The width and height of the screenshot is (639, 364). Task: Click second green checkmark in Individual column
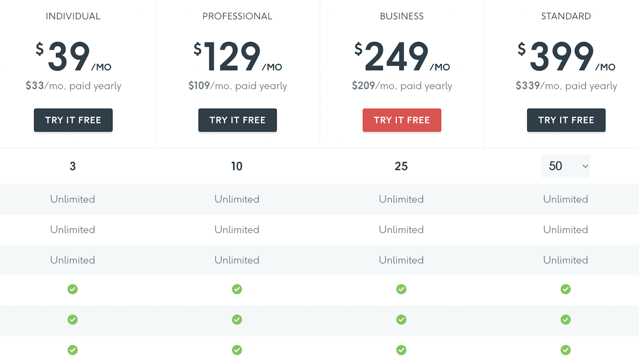click(73, 319)
